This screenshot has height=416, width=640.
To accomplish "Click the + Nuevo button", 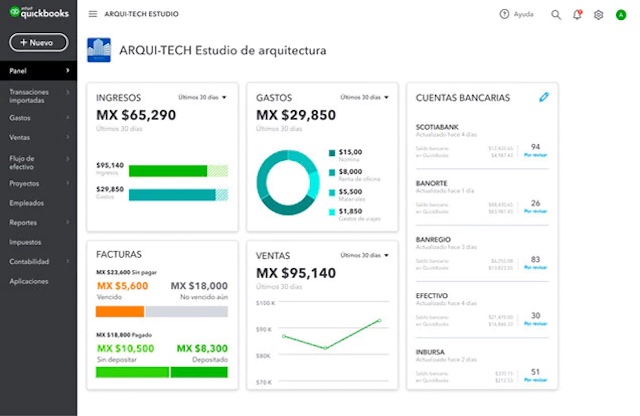I will click(x=39, y=42).
